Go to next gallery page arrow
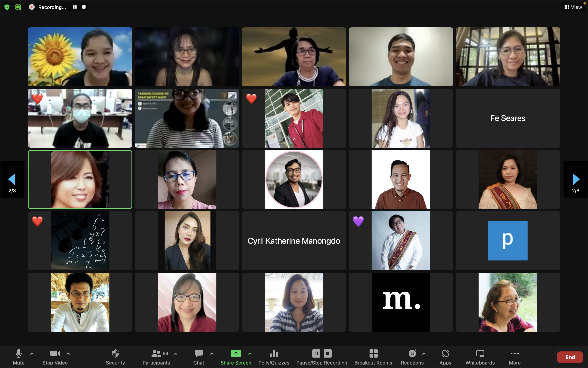Screen dimensions: 588x368 [x=576, y=179]
